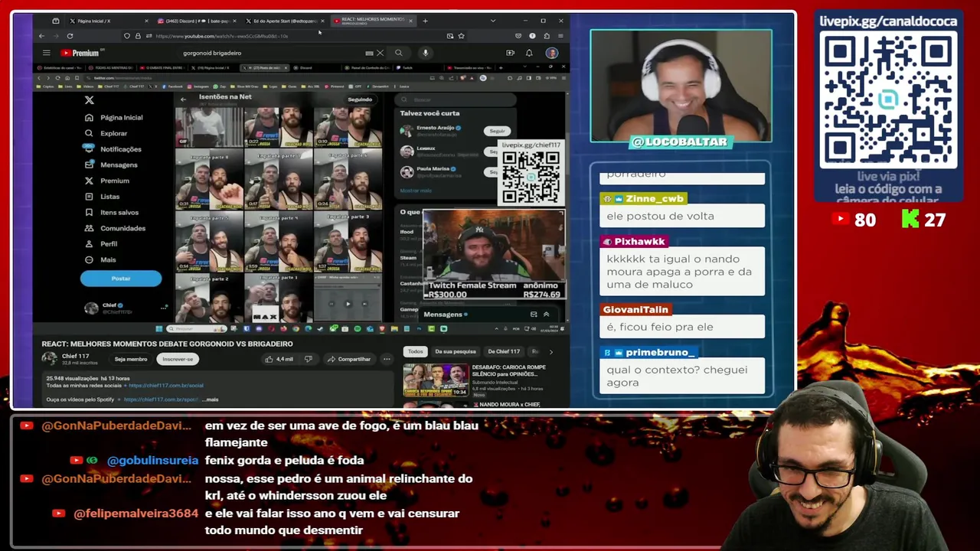Toggle the Seguindo button for Isentões na Net
Image resolution: width=980 pixels, height=551 pixels.
tap(360, 99)
